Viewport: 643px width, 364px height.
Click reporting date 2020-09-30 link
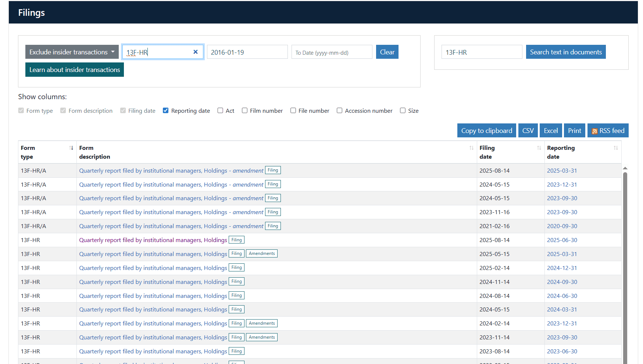[562, 226]
